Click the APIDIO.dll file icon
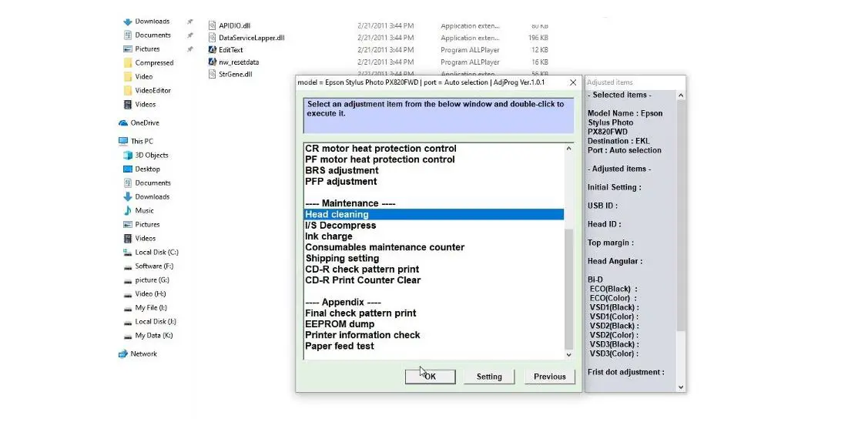868x422 pixels. tap(212, 25)
